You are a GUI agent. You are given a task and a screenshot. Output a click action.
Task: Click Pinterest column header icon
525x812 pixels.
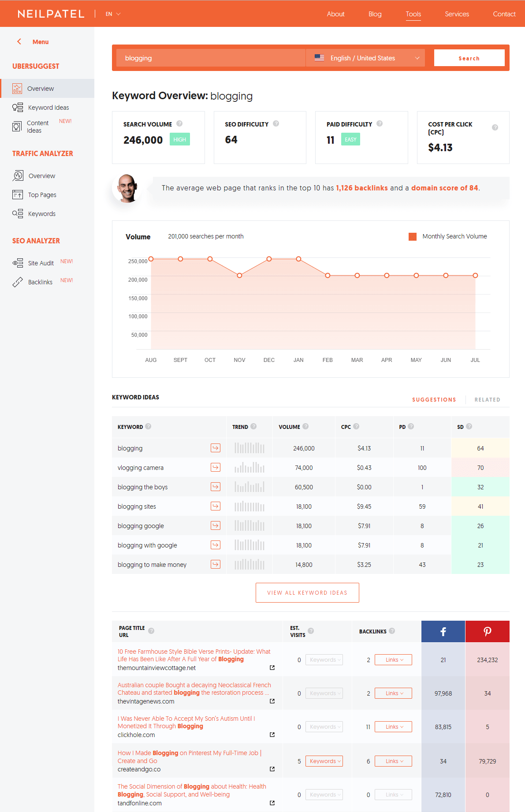click(487, 631)
